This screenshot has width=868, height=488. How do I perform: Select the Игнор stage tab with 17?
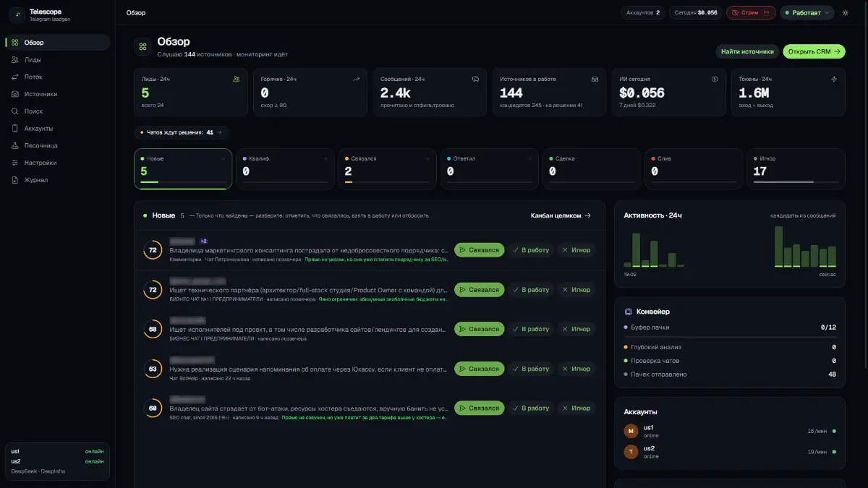(x=796, y=168)
